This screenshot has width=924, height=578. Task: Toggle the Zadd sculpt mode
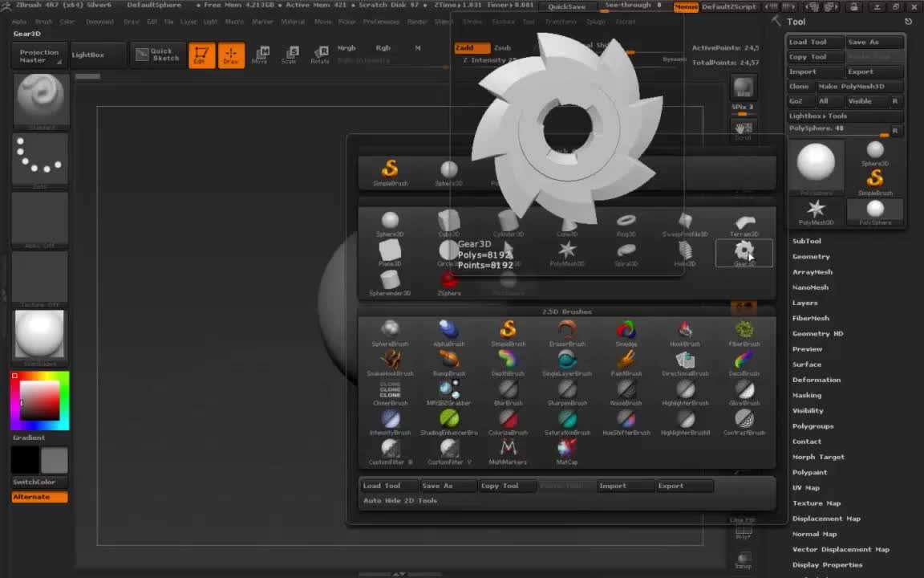[472, 48]
